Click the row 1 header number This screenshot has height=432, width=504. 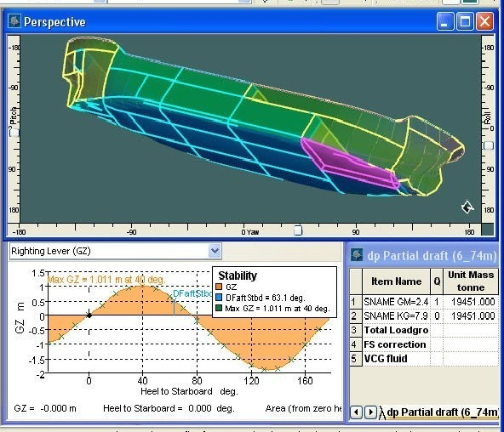pos(356,302)
